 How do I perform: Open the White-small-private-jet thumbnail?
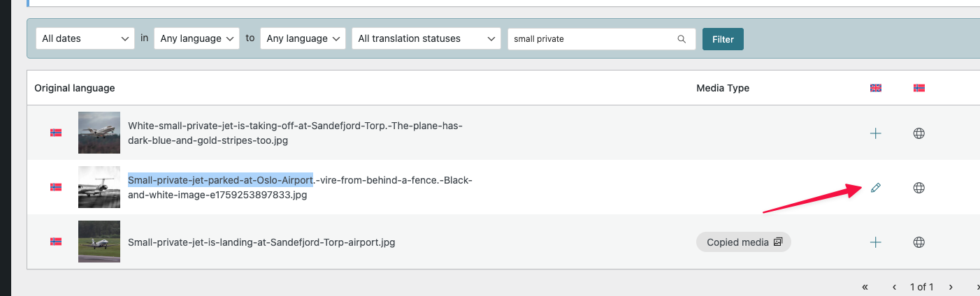[x=99, y=133]
